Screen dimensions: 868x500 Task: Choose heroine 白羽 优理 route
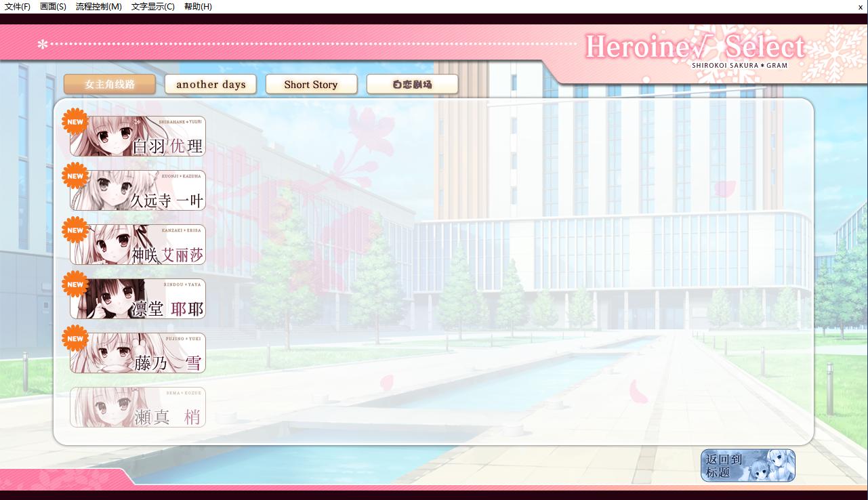[138, 136]
